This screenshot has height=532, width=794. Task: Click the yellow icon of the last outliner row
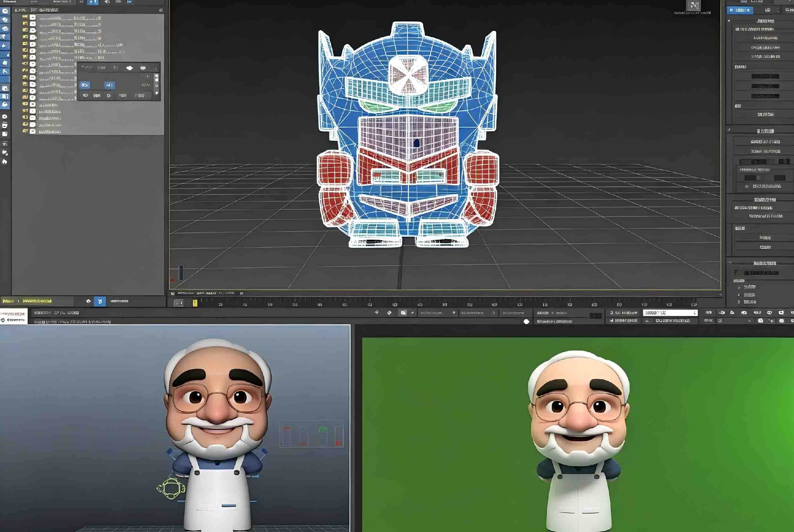point(25,131)
